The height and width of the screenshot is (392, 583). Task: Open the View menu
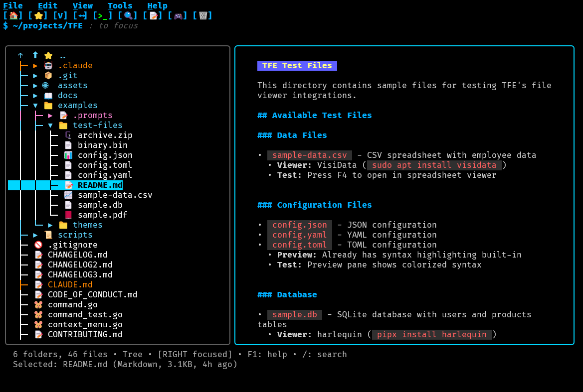click(82, 5)
